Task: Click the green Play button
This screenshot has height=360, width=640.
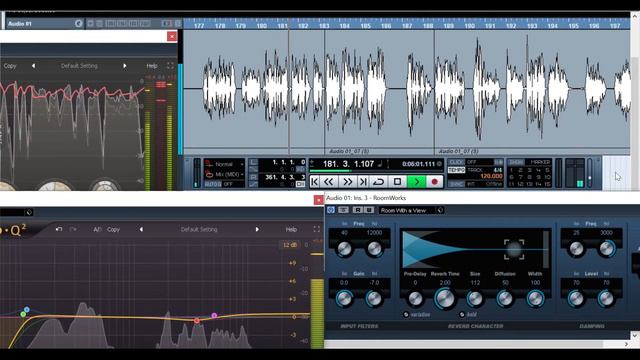Action: tap(417, 182)
